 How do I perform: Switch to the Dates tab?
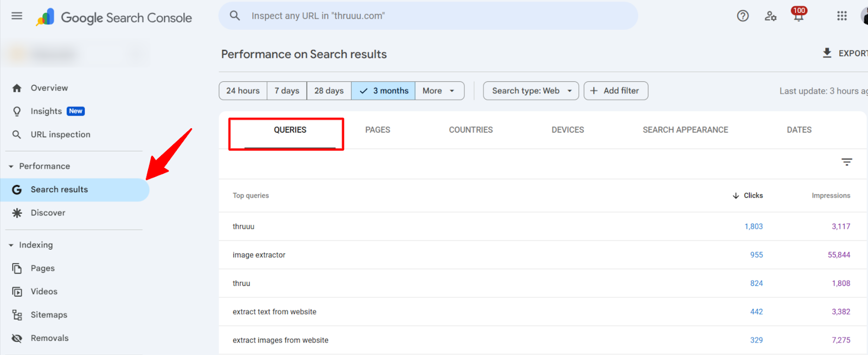click(799, 130)
